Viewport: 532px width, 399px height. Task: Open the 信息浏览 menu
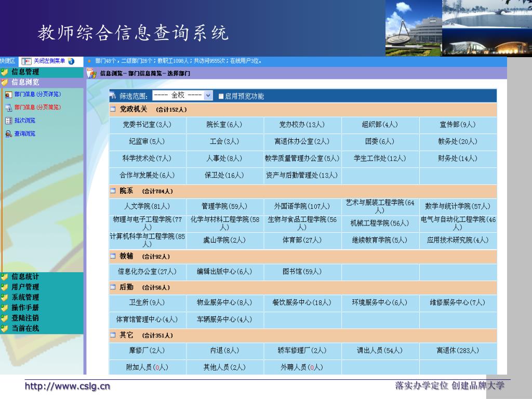(25, 82)
